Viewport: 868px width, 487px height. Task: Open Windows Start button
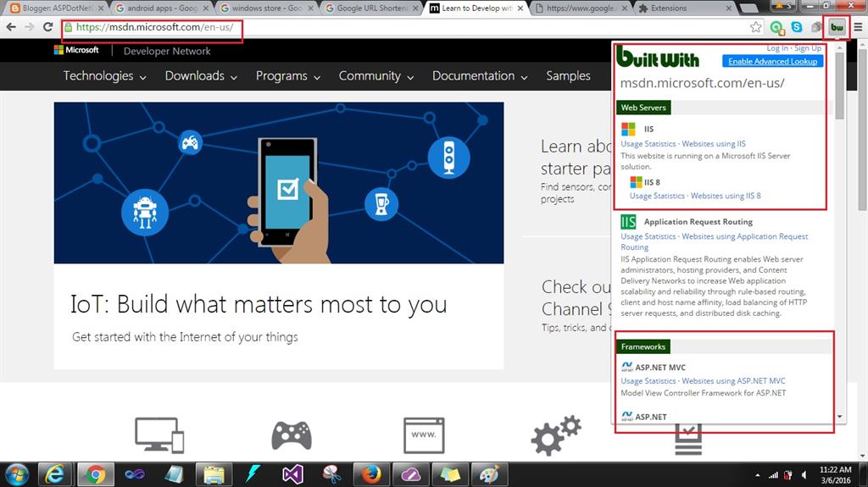point(17,475)
